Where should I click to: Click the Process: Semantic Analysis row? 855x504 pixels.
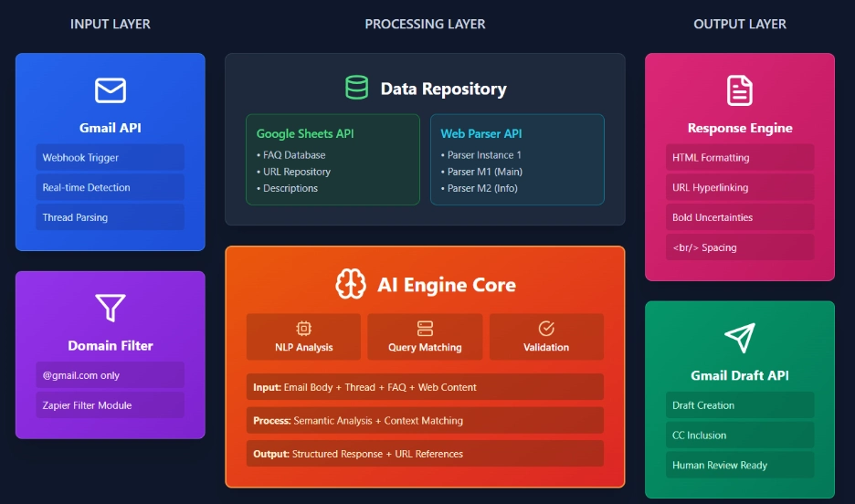coord(425,421)
